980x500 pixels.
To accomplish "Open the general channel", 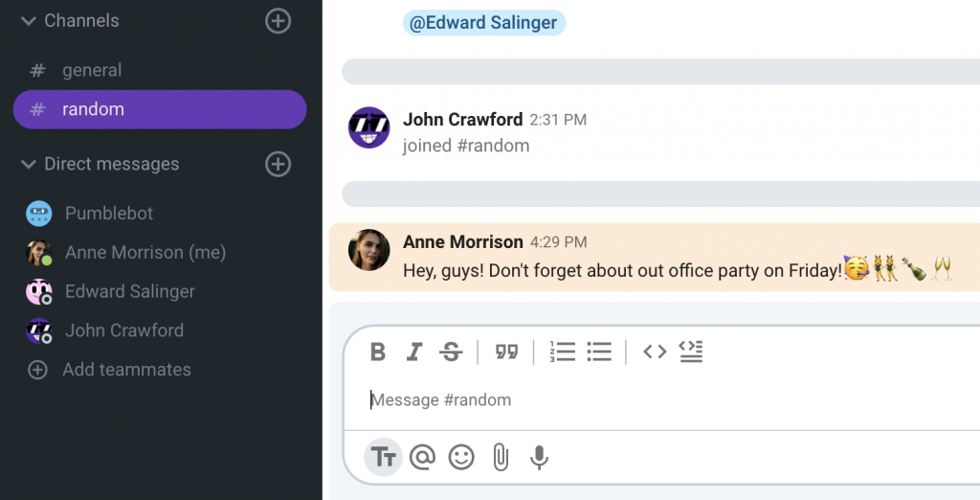I will point(160,70).
